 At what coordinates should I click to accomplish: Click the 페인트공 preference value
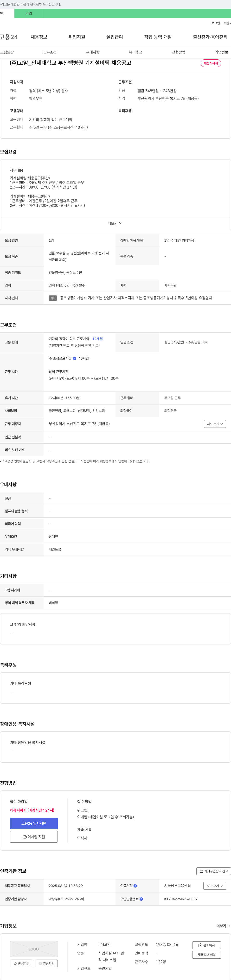pyautogui.click(x=55, y=549)
